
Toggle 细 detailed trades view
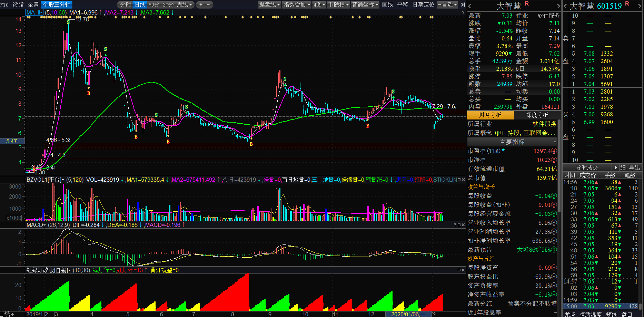[x=623, y=167]
